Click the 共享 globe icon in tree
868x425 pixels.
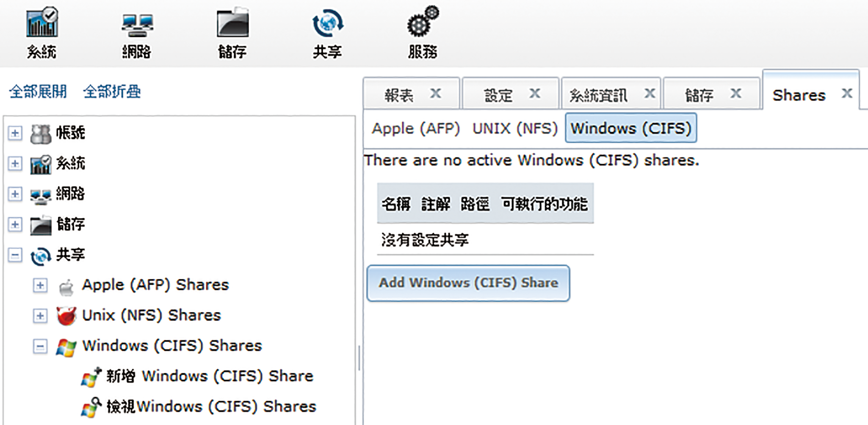(x=41, y=256)
